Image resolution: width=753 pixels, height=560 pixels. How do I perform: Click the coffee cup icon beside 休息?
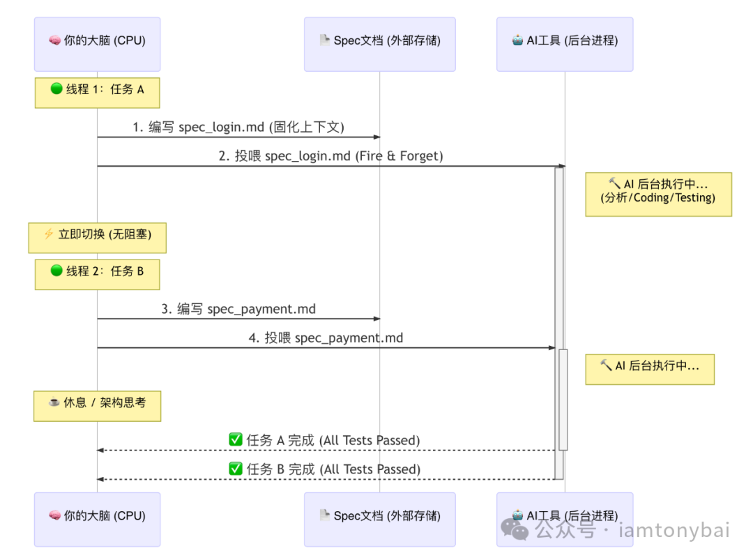54,402
